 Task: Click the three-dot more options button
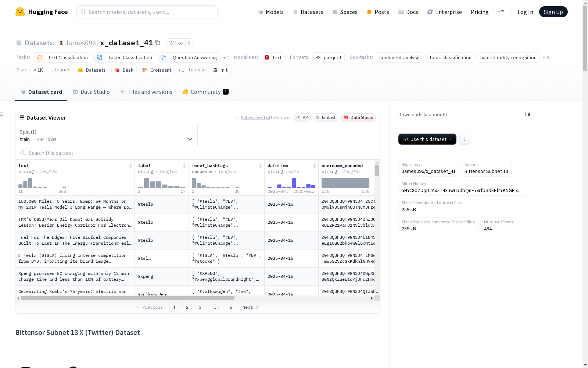tap(465, 139)
